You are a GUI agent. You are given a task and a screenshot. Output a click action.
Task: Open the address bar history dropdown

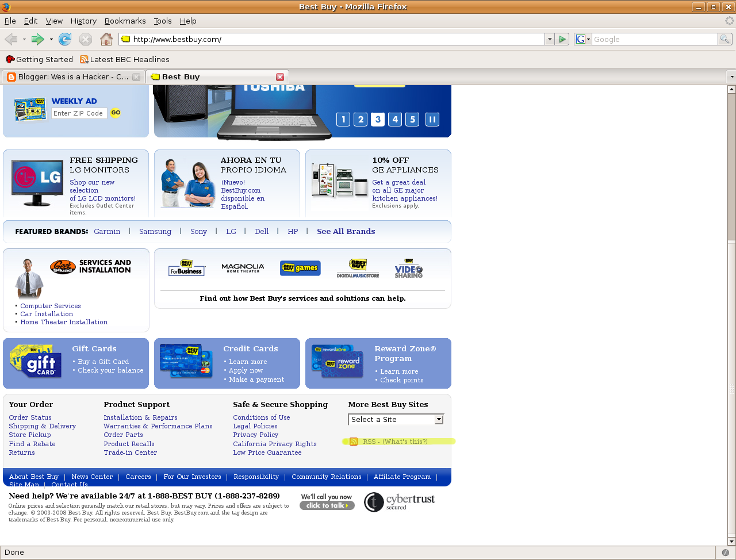pyautogui.click(x=550, y=39)
